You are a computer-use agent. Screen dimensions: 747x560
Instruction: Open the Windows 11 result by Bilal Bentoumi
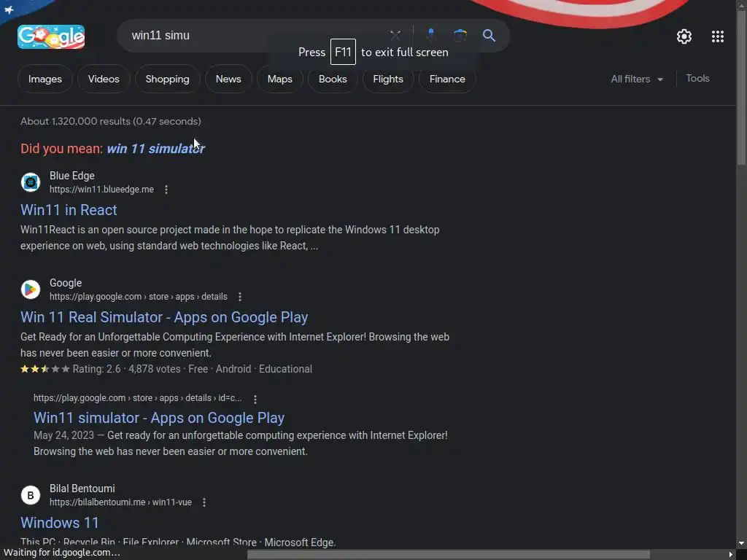(x=60, y=522)
